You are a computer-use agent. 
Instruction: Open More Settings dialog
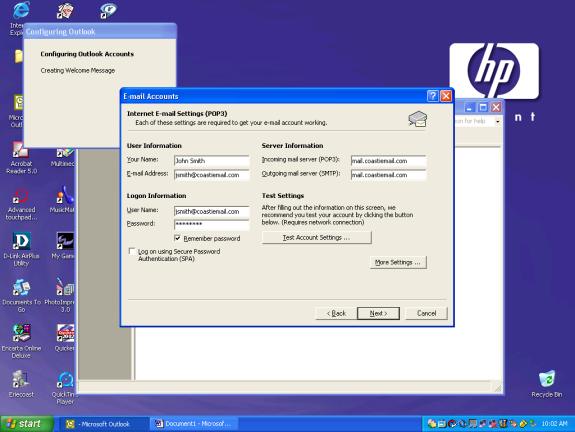click(x=398, y=263)
